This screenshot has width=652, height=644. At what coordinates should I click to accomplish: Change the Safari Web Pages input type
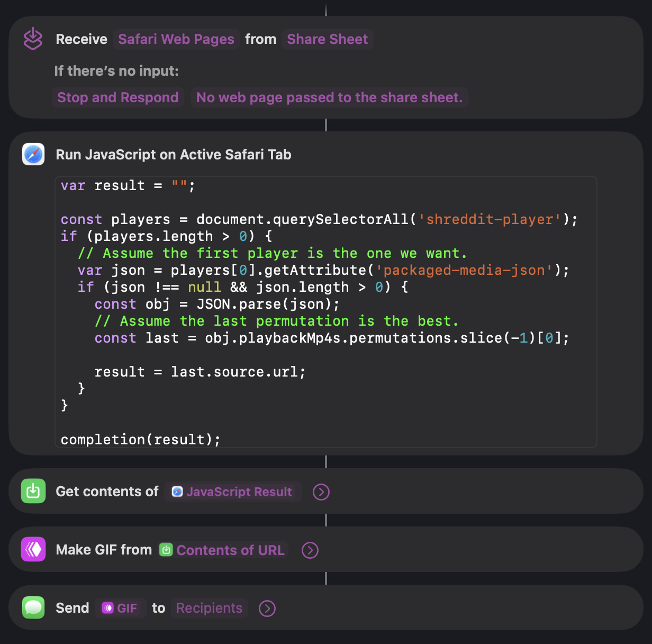176,39
